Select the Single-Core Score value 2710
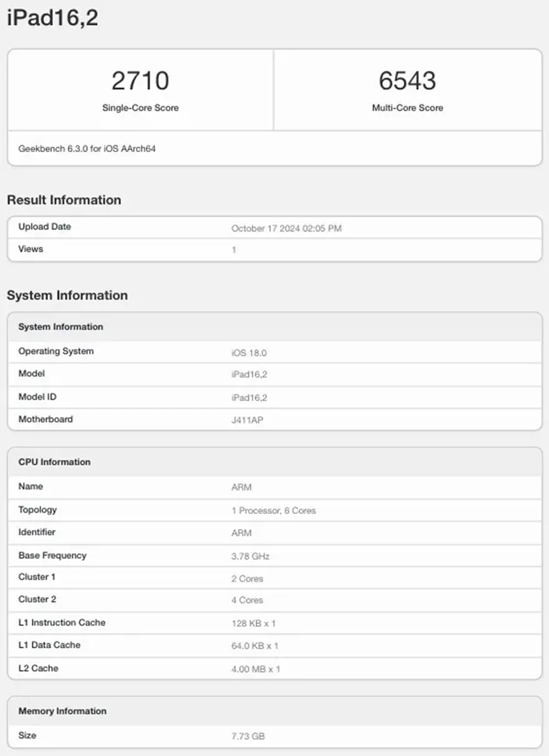Viewport: 549px width, 756px height. [x=140, y=80]
